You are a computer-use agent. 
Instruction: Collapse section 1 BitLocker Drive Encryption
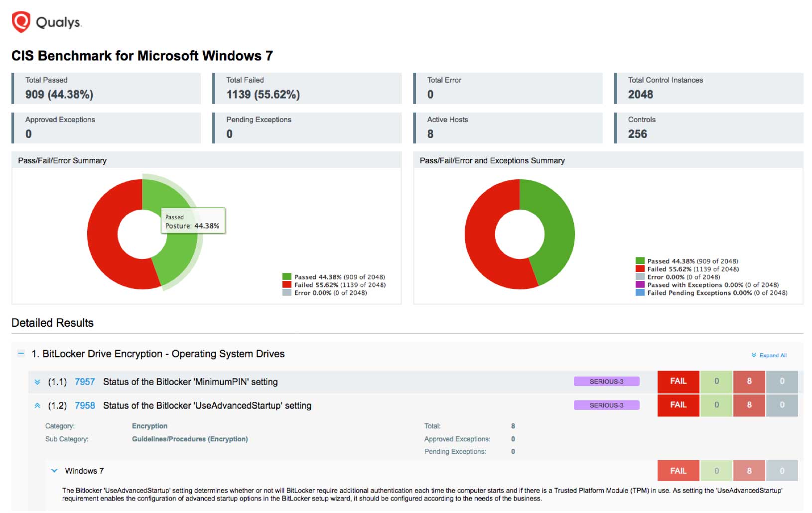(20, 354)
